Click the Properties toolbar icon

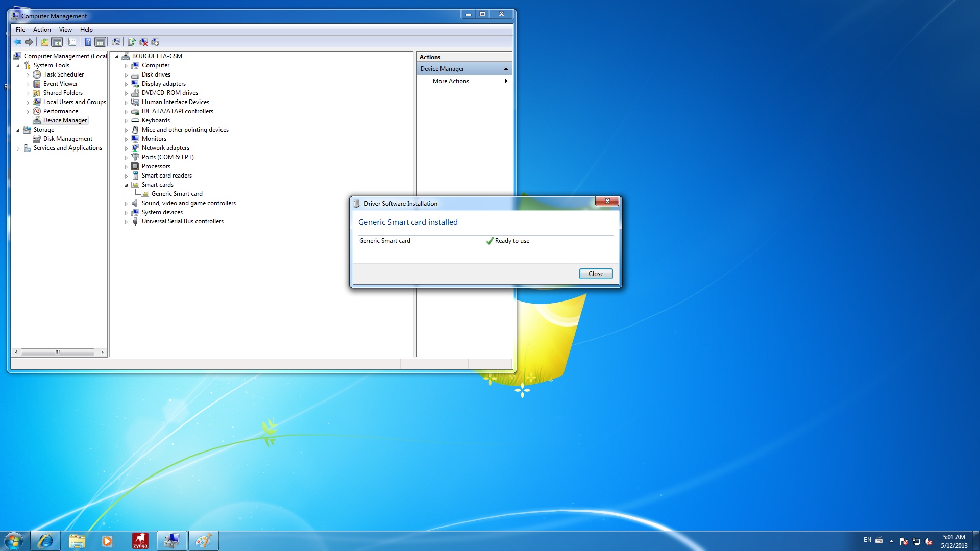tap(72, 42)
